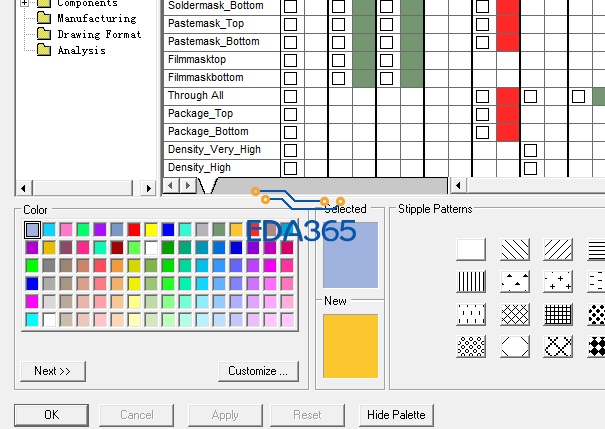The image size is (605, 429).
Task: Click the Reset button
Action: (x=307, y=415)
